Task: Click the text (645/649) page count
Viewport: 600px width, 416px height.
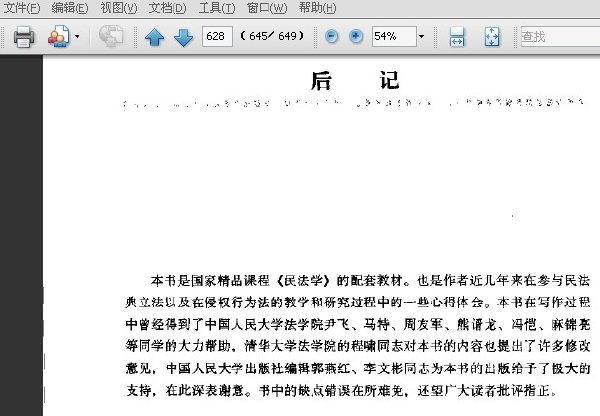Action: point(272,36)
